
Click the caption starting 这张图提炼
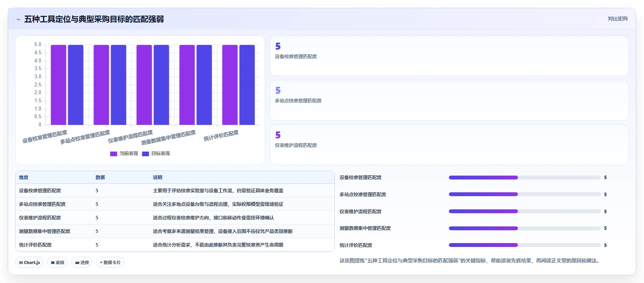pyautogui.click(x=471, y=261)
